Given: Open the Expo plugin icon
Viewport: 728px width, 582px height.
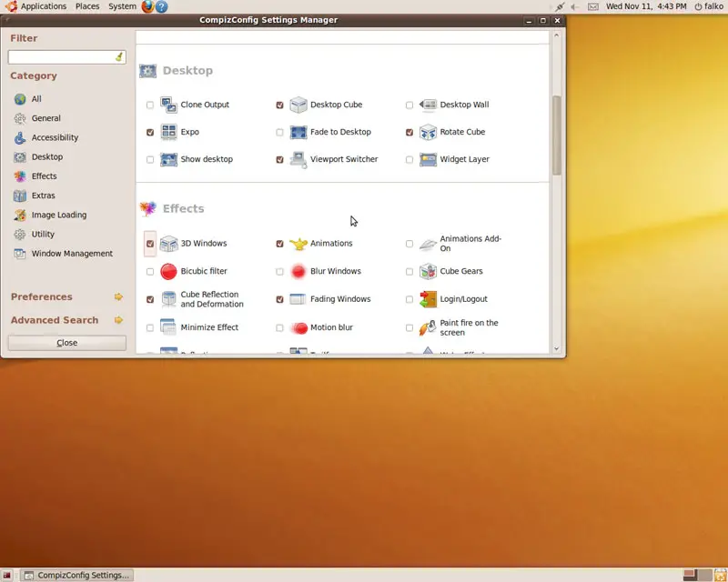Looking at the screenshot, I should pyautogui.click(x=168, y=132).
